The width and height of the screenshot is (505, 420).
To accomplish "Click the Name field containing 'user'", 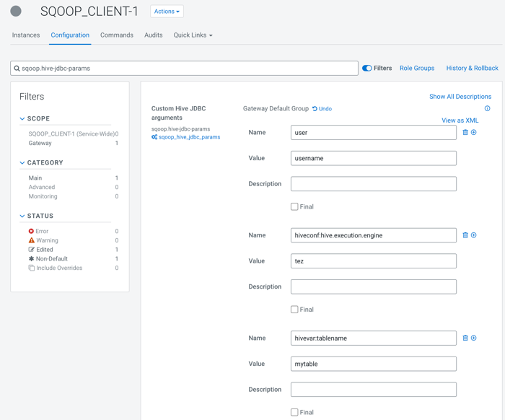I will click(x=374, y=132).
